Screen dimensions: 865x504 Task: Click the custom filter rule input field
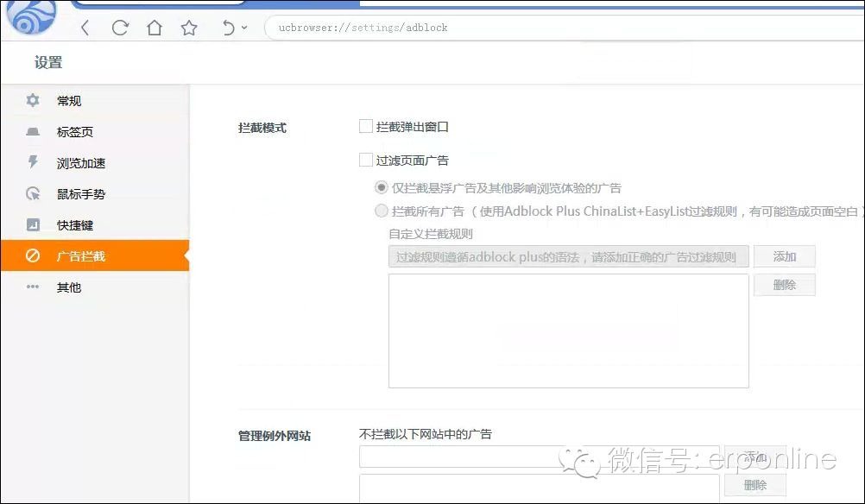[x=569, y=257]
